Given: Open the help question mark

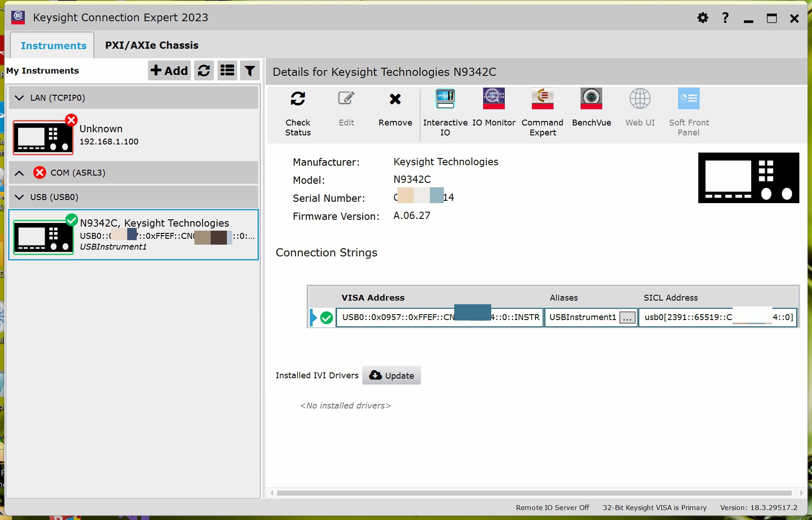Looking at the screenshot, I should coord(725,18).
